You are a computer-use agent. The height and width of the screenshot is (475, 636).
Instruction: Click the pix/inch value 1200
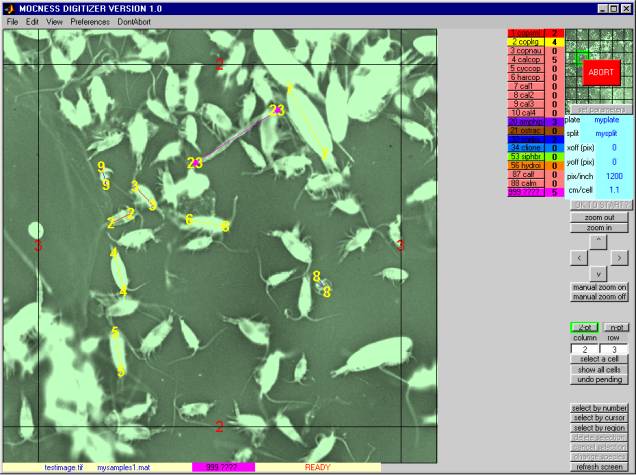coord(614,176)
